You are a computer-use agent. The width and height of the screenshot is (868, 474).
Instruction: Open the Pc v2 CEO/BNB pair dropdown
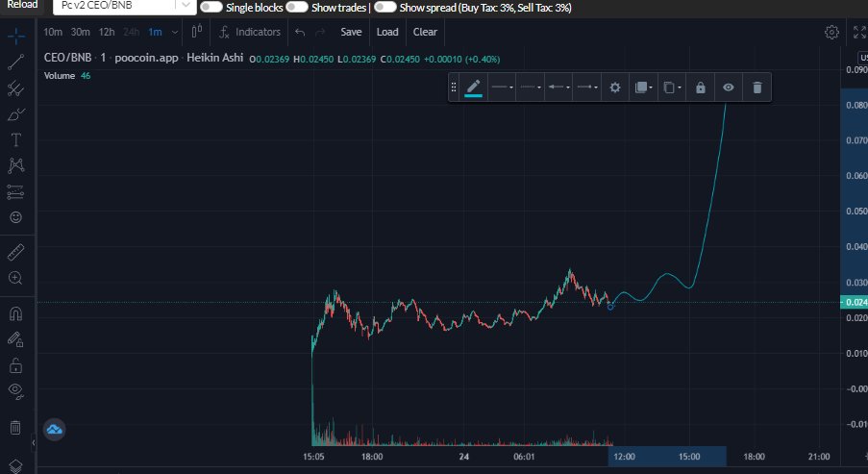(x=125, y=6)
